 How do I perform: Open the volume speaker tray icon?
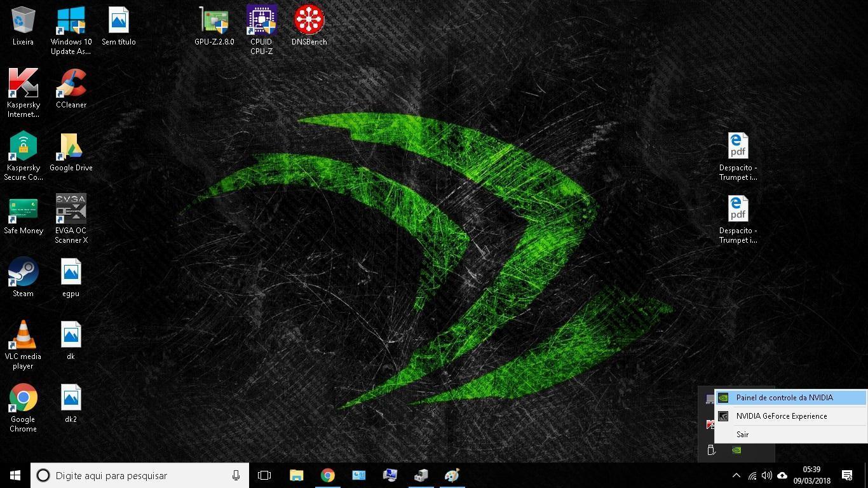(767, 475)
